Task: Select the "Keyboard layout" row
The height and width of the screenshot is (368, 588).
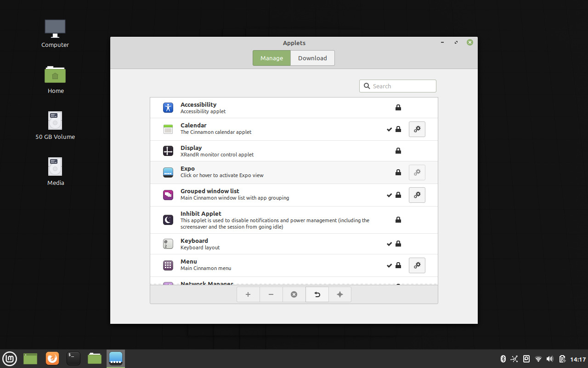Action: (294, 244)
